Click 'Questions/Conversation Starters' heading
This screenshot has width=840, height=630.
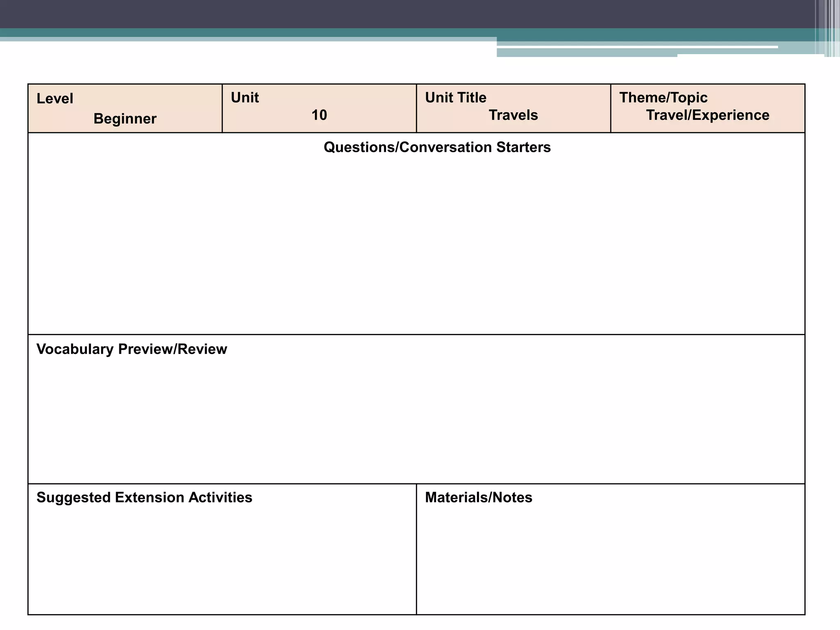437,147
